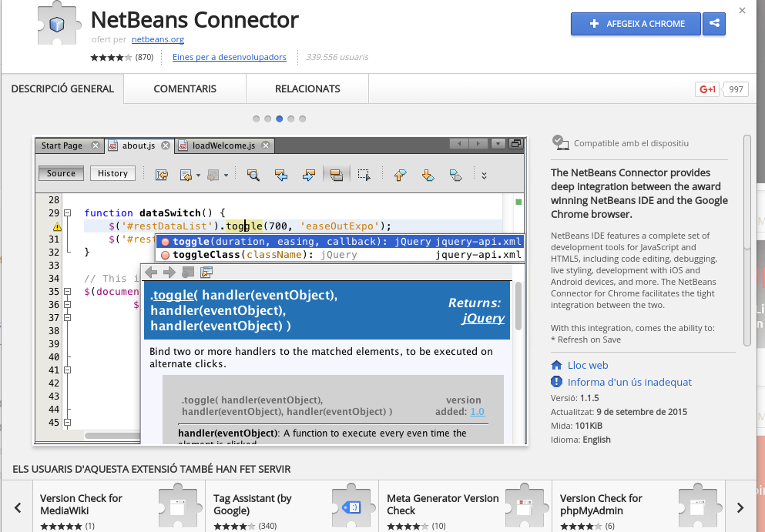This screenshot has height=532, width=765.
Task: Click Informa d'un ús inadequat link
Action: coord(629,382)
